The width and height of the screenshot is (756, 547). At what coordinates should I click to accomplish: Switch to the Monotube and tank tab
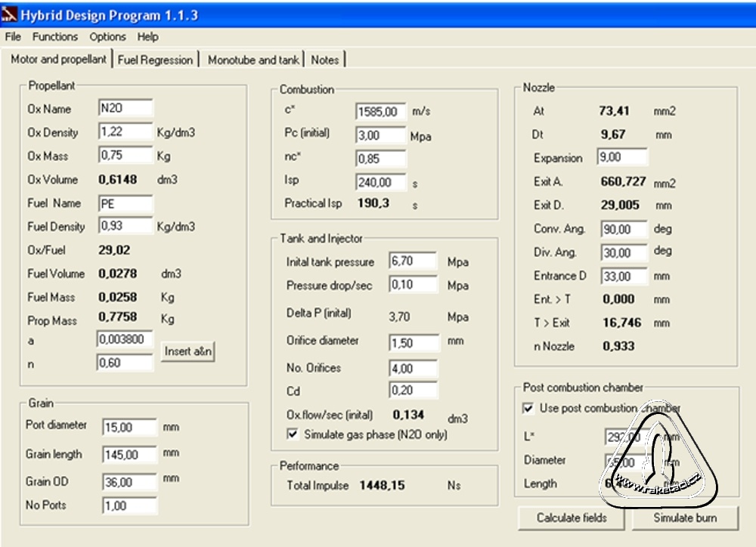(253, 60)
